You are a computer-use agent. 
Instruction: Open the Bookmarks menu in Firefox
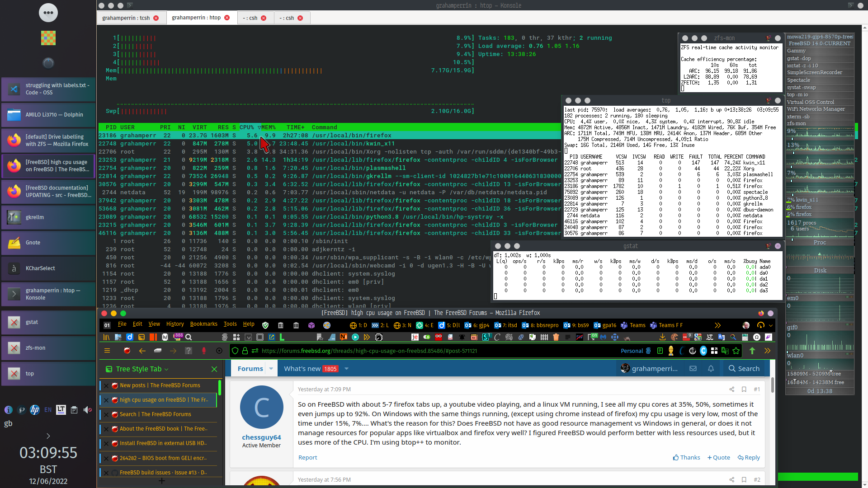click(203, 324)
